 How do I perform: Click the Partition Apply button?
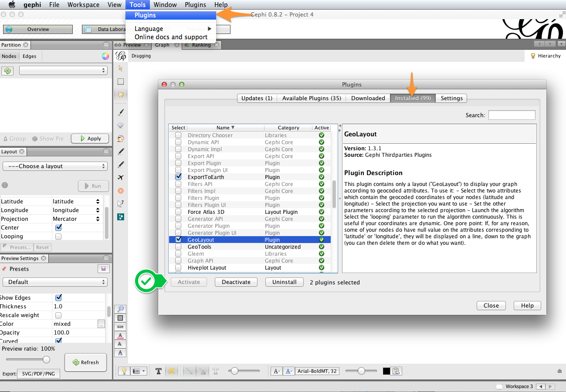point(89,139)
